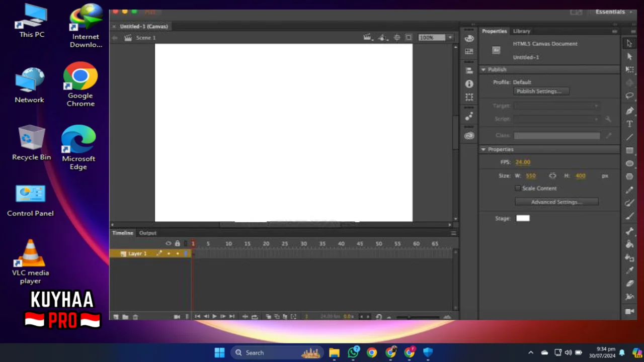The height and width of the screenshot is (362, 644).
Task: Select the Eraser tool
Action: point(629,284)
